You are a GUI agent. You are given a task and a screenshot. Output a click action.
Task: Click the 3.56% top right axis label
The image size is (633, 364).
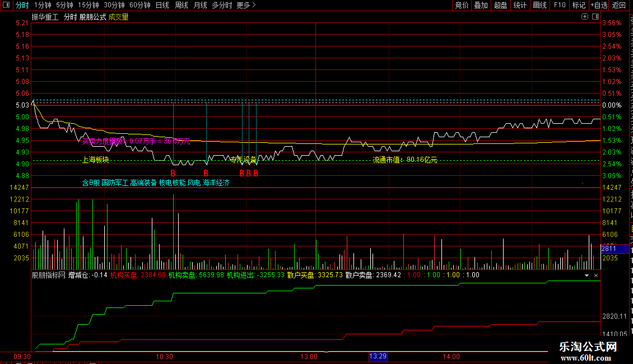click(612, 23)
